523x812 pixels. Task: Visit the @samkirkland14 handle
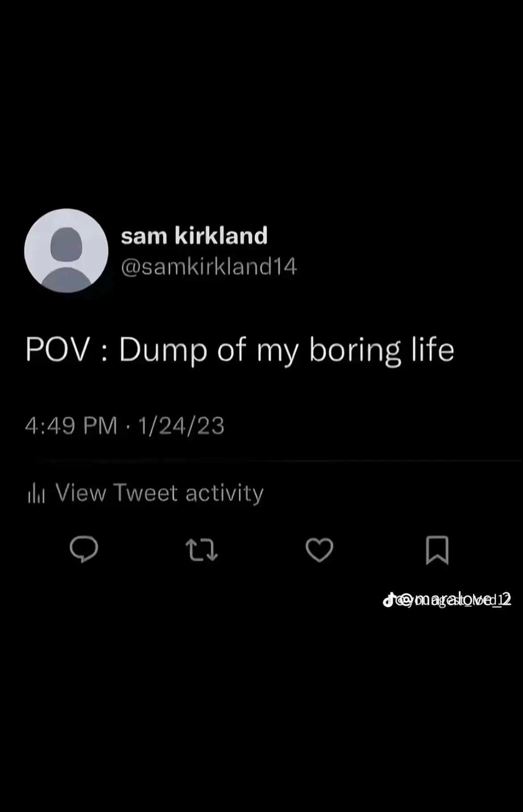[x=209, y=267]
